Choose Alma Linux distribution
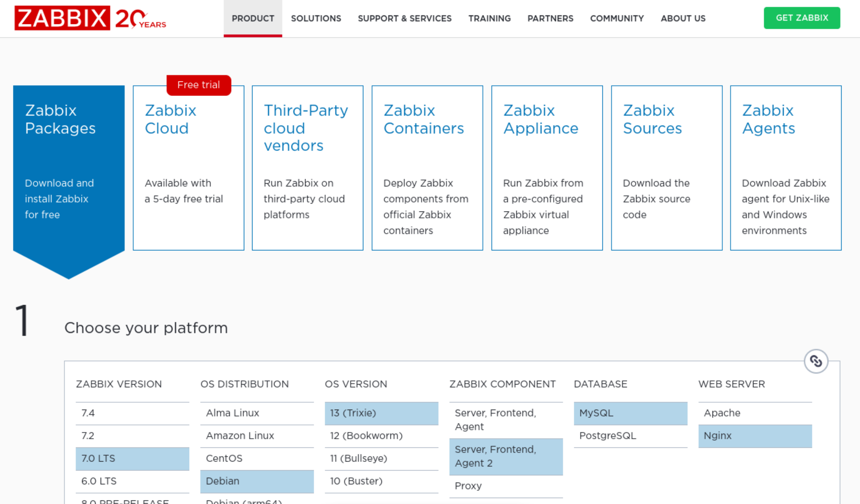The height and width of the screenshot is (504, 860). (x=257, y=413)
